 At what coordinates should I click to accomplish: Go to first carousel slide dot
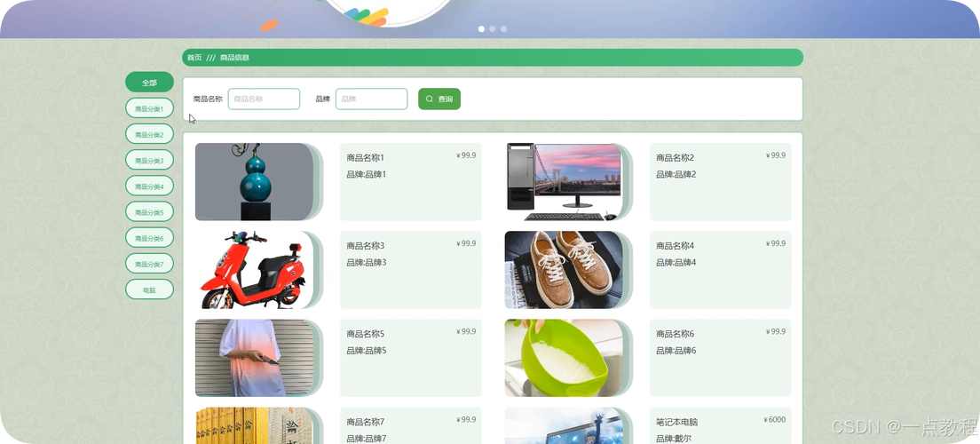[481, 28]
